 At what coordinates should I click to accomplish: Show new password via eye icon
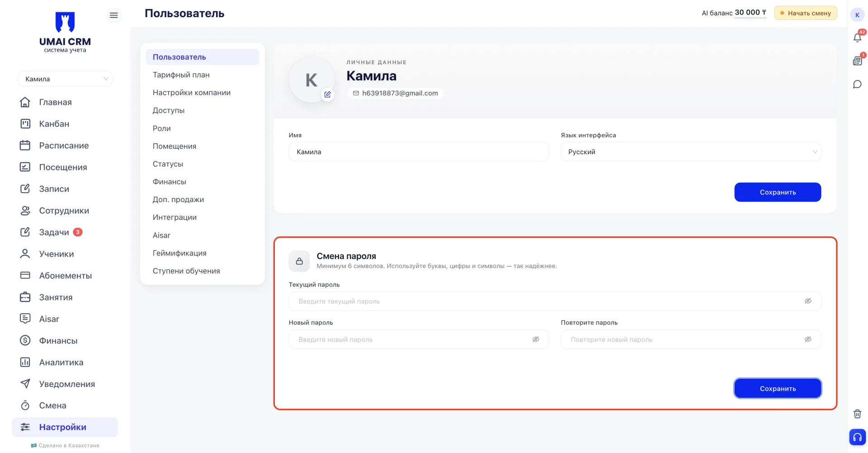(536, 339)
